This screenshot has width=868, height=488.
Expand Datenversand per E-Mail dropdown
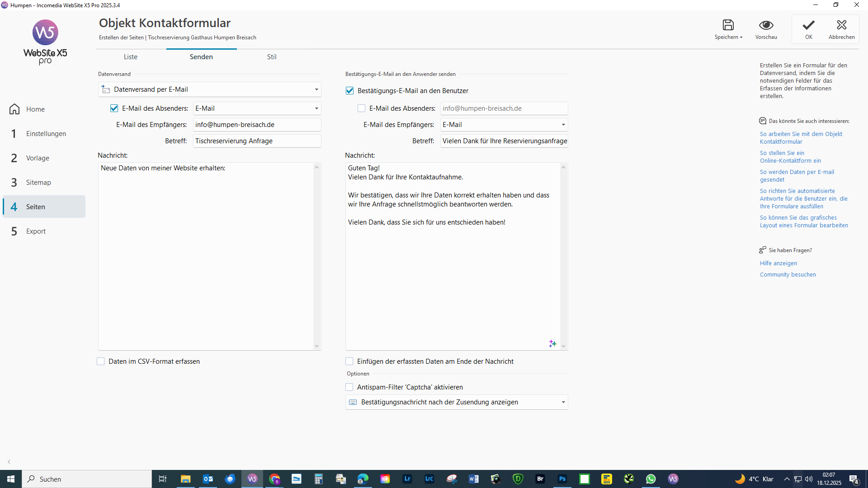316,89
